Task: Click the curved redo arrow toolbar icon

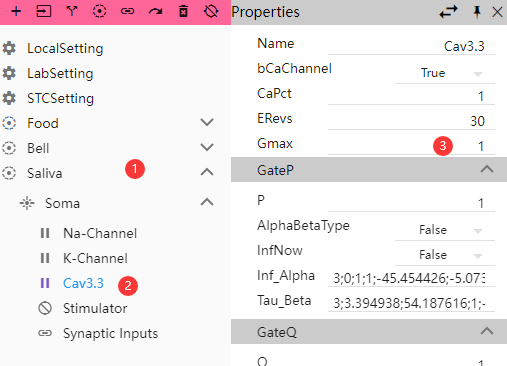Action: click(155, 12)
